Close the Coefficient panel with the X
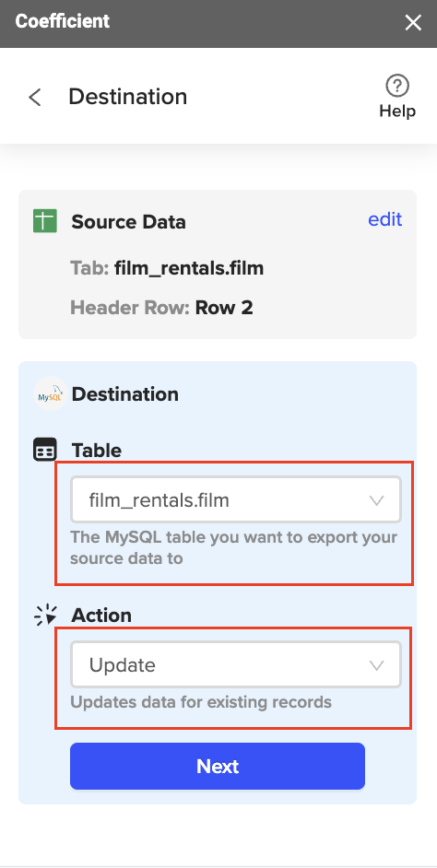 413,23
